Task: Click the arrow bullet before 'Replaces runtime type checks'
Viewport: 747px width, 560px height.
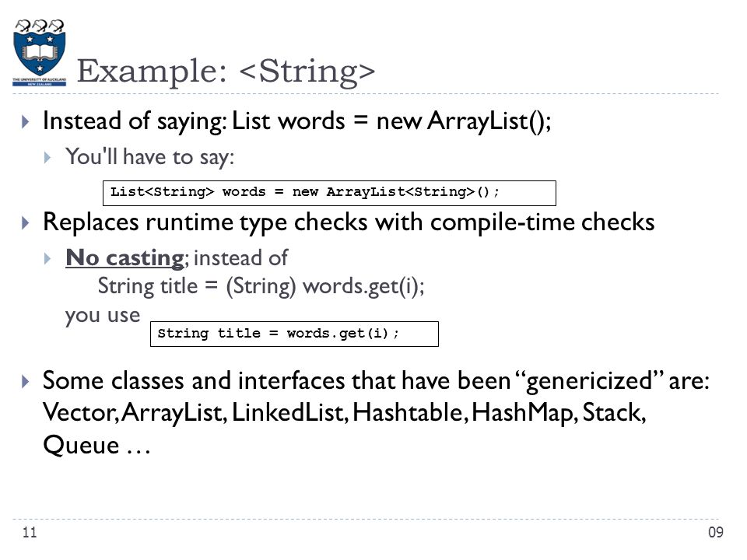Action: (x=25, y=223)
